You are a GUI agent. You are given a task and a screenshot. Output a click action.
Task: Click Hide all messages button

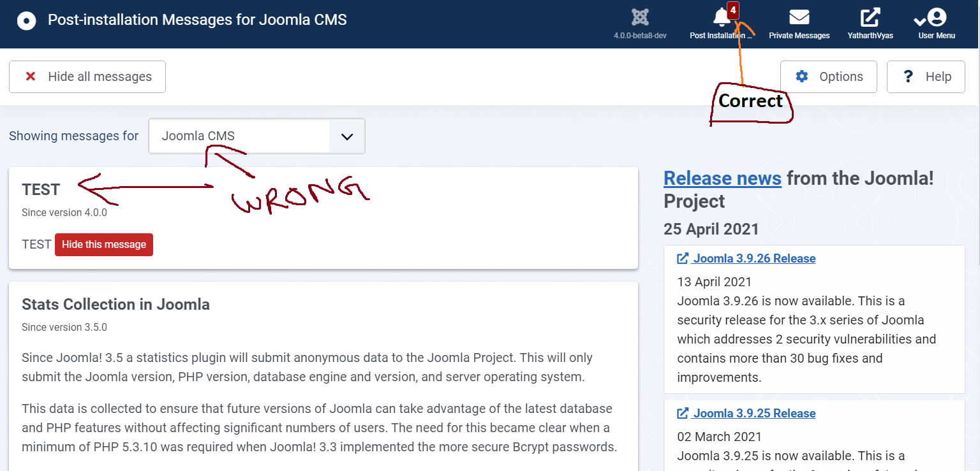(87, 76)
